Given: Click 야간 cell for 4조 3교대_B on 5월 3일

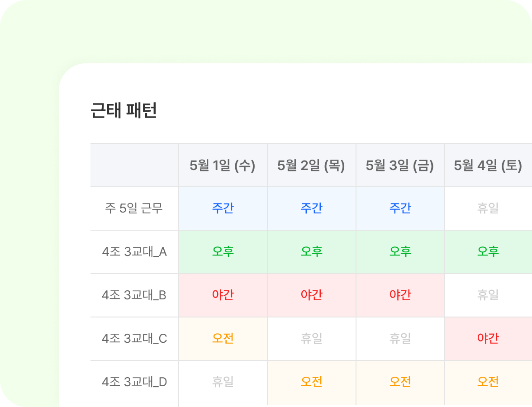Looking at the screenshot, I should pyautogui.click(x=400, y=295).
